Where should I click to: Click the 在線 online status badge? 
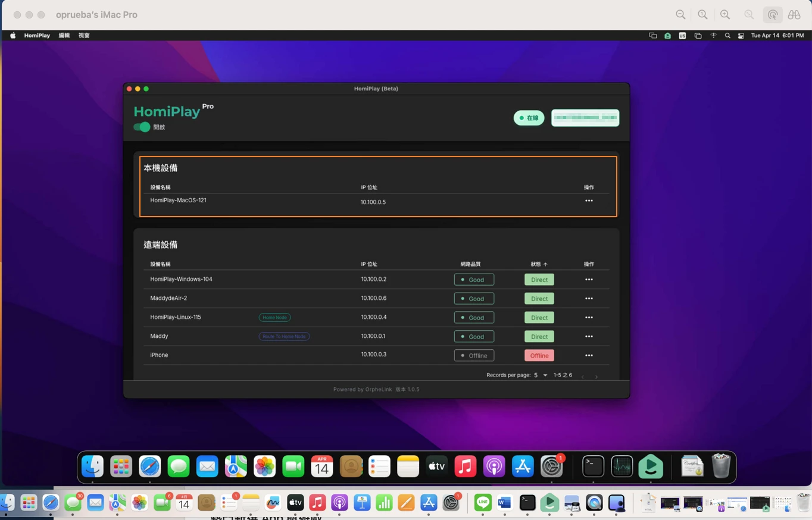[x=529, y=118]
